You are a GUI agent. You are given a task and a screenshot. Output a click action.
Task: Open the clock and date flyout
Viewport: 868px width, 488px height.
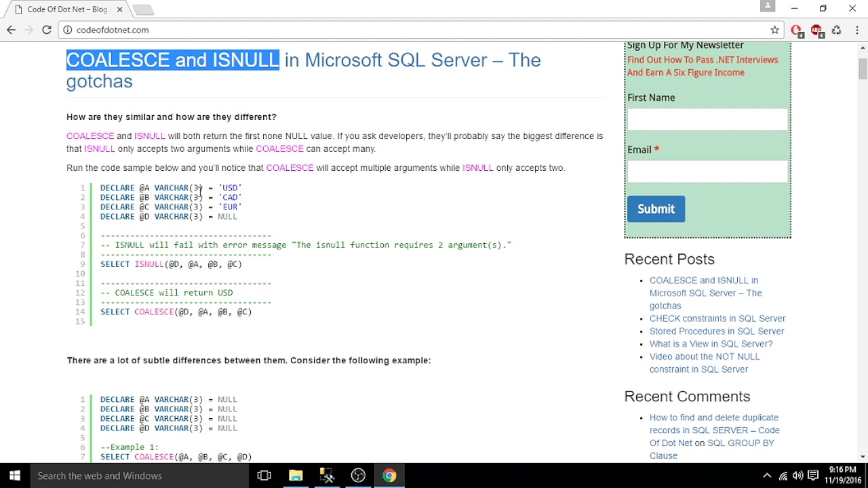click(x=842, y=475)
